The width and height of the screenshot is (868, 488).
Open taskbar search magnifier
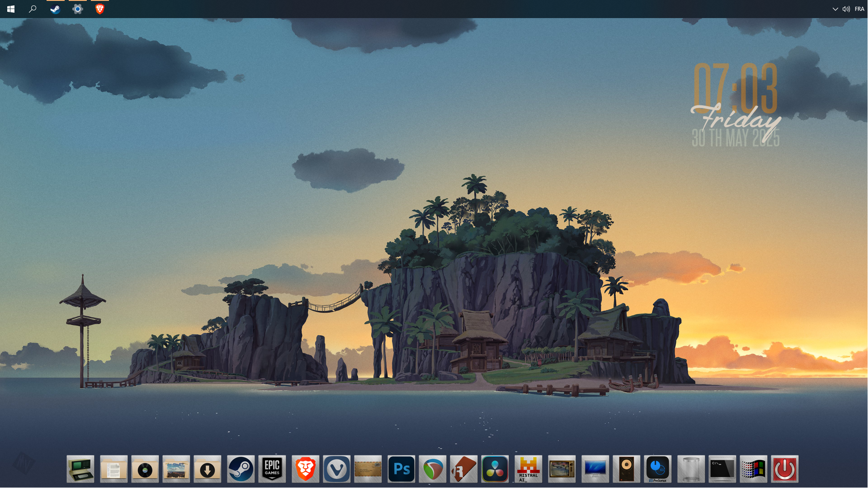click(x=33, y=9)
